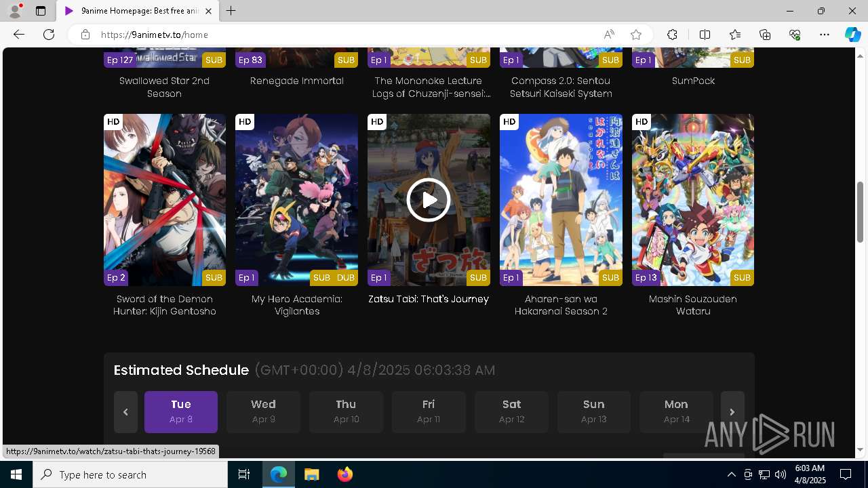Open Sword of the Demon Hunter poster

click(165, 200)
